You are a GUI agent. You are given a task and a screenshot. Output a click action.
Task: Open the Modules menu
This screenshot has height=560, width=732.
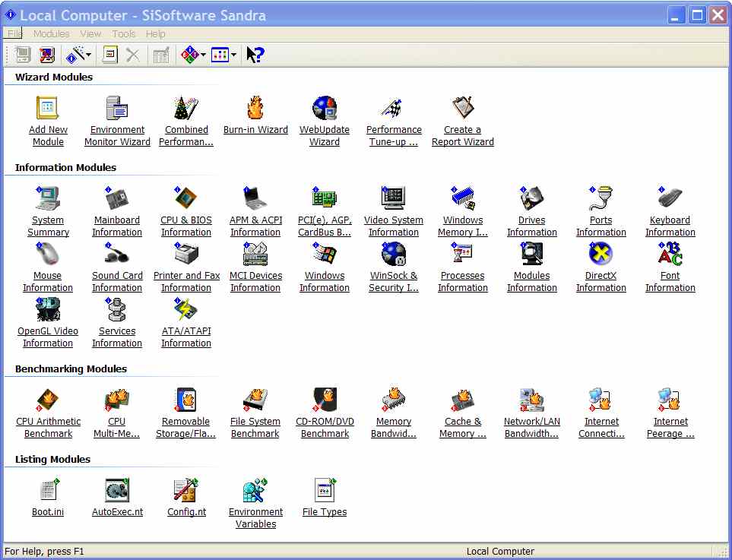click(52, 33)
